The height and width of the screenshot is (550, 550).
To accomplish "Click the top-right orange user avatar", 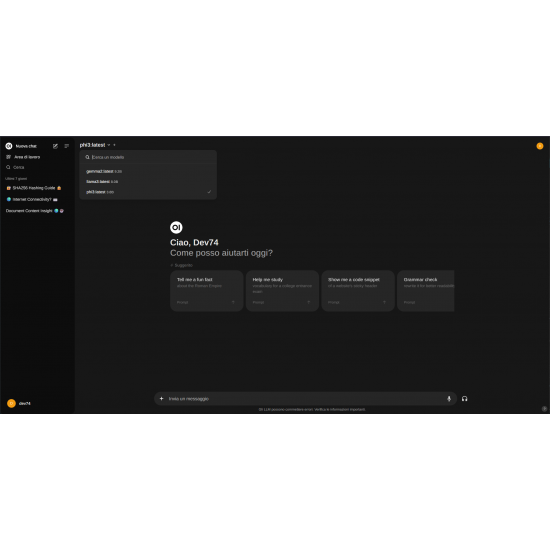I will [540, 146].
